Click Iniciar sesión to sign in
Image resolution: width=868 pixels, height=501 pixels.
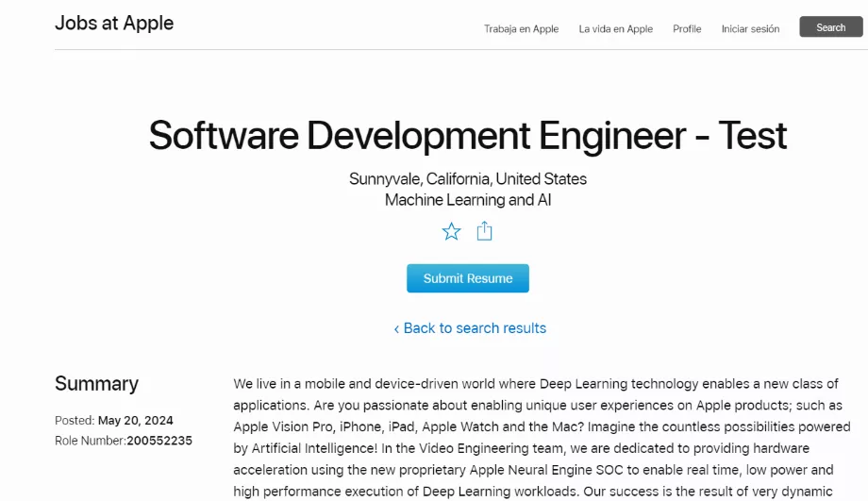coord(750,29)
